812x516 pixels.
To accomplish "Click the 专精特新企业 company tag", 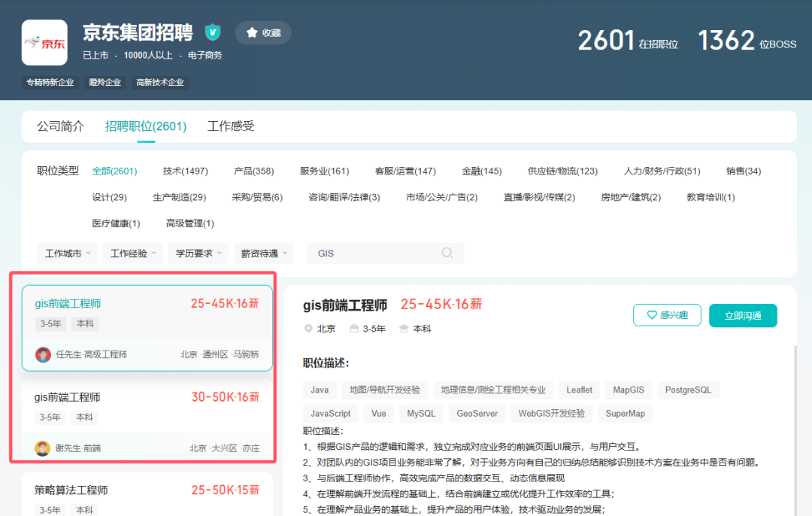I will pos(50,83).
